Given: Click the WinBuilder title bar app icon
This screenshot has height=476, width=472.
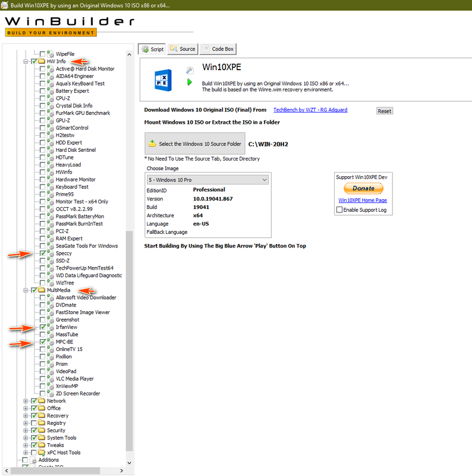Looking at the screenshot, I should (x=5, y=5).
